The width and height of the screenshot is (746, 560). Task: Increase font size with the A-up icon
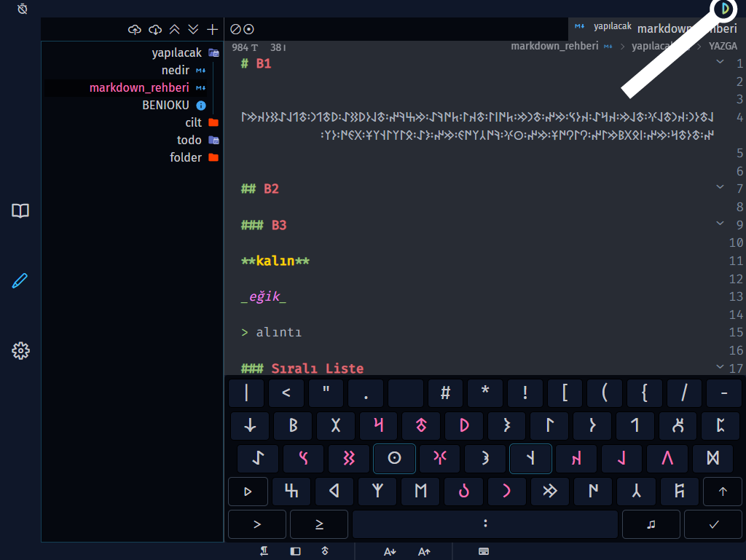pos(425,552)
